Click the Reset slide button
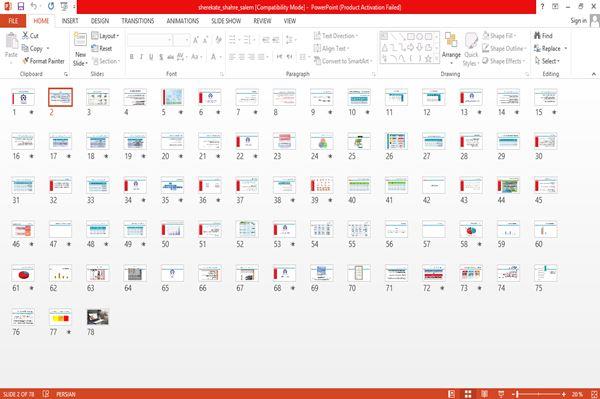Image resolution: width=600 pixels, height=399 pixels. [x=102, y=48]
